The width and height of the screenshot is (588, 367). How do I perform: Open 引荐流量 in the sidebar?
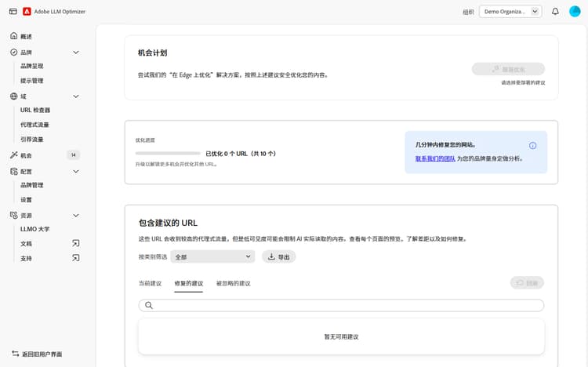[32, 140]
